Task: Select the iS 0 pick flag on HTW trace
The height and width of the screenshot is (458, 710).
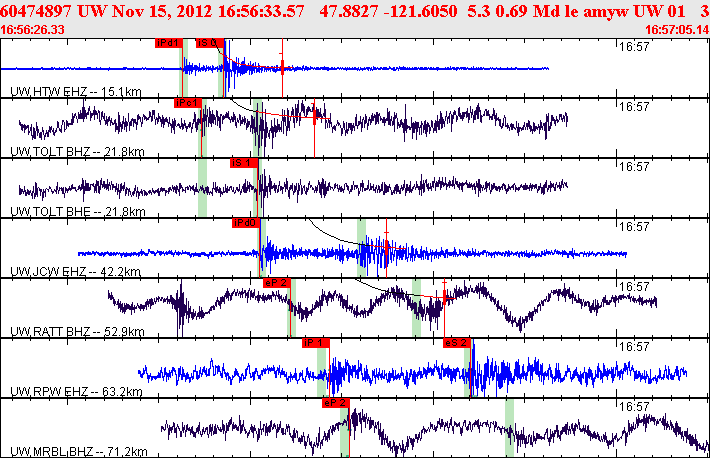Action: [208, 43]
